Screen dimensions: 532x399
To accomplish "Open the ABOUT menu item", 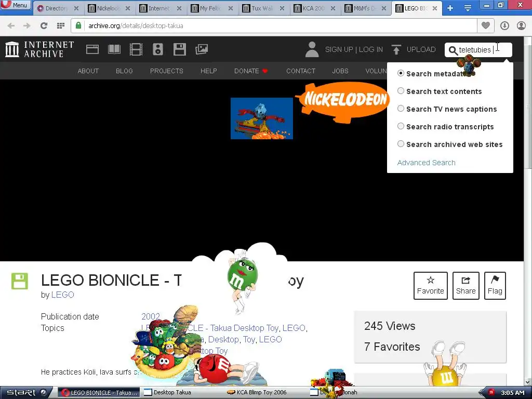I will click(88, 71).
